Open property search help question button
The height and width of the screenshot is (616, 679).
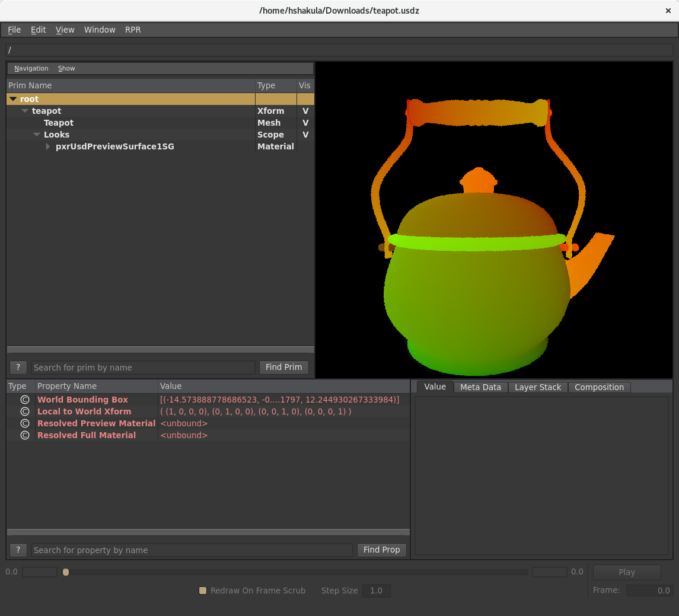click(18, 550)
